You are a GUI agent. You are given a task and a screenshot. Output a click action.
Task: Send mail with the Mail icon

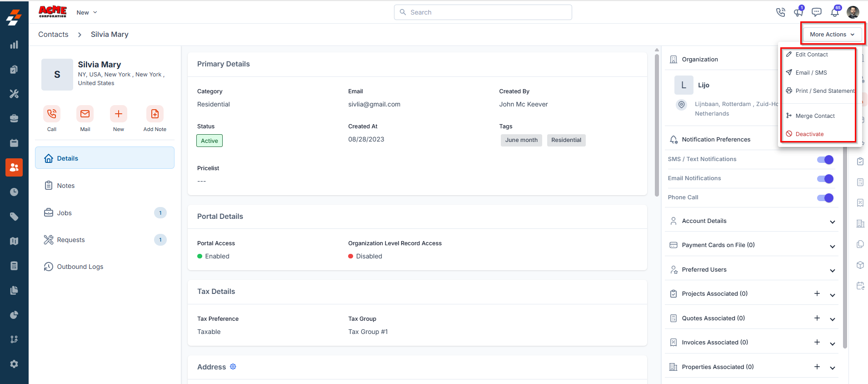85,114
